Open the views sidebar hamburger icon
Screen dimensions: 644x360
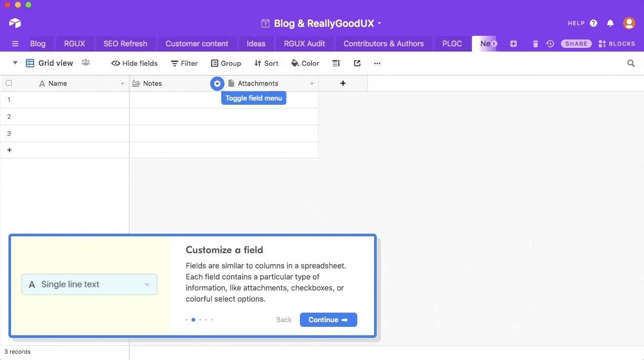pyautogui.click(x=15, y=44)
